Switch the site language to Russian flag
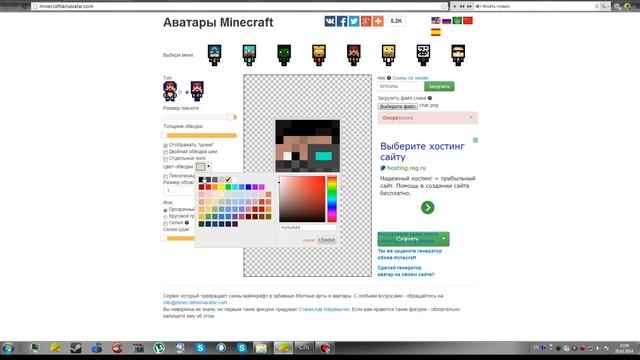Viewport: 640px width, 360px height. pos(447,20)
